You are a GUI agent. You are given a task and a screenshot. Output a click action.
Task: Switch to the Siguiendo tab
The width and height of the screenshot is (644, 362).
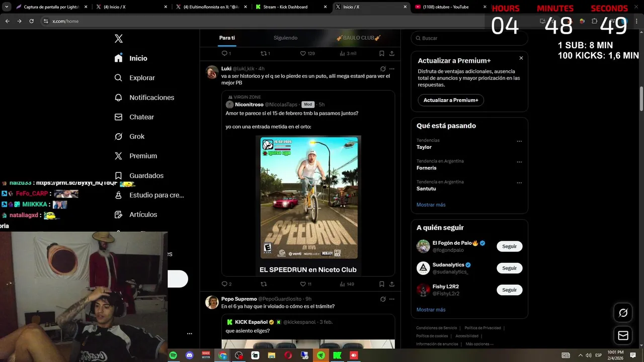pos(285,38)
